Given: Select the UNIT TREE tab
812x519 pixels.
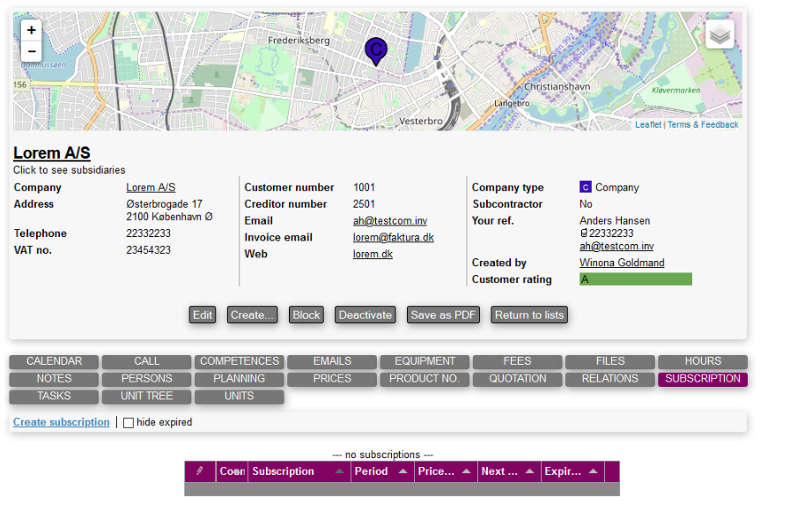Looking at the screenshot, I should point(147,397).
